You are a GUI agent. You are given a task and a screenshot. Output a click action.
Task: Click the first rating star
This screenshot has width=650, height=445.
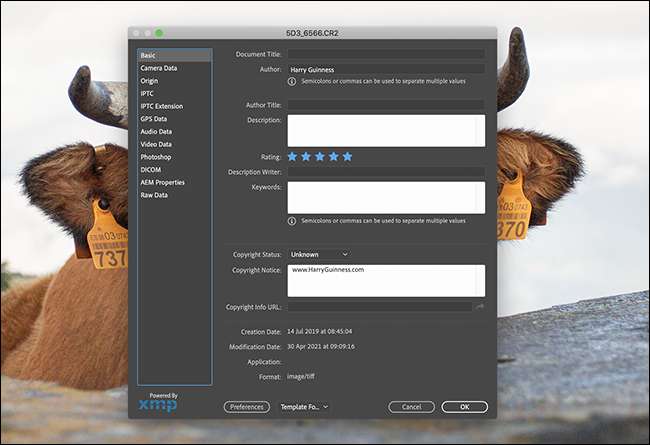(292, 156)
